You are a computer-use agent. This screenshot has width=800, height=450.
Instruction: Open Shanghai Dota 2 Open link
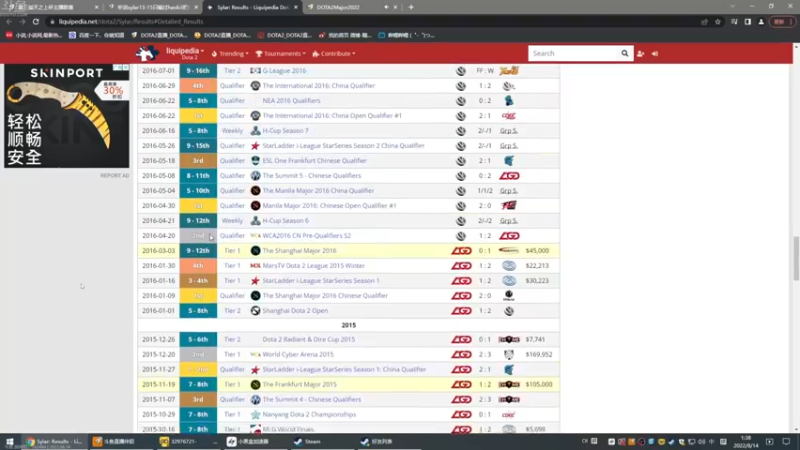295,311
